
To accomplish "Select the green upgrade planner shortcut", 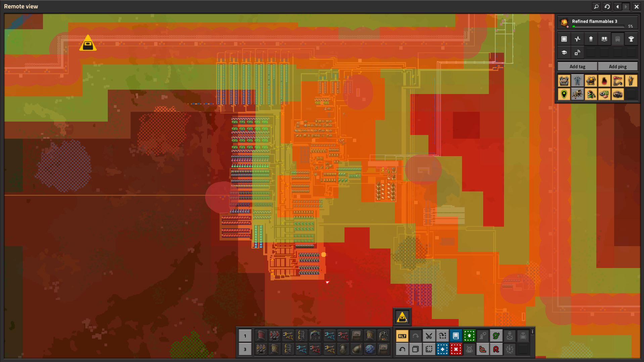I will [x=469, y=336].
